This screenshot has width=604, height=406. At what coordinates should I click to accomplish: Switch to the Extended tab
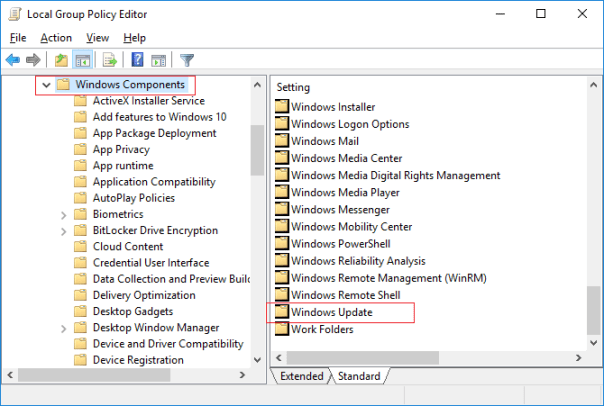(302, 376)
